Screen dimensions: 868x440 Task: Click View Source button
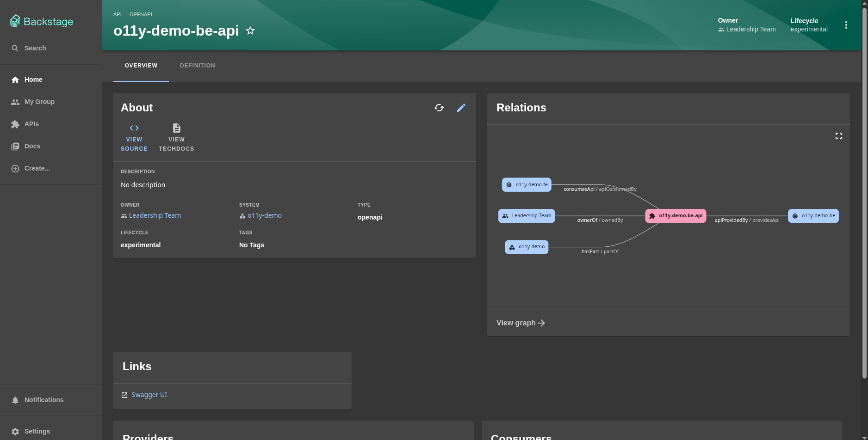coord(134,138)
